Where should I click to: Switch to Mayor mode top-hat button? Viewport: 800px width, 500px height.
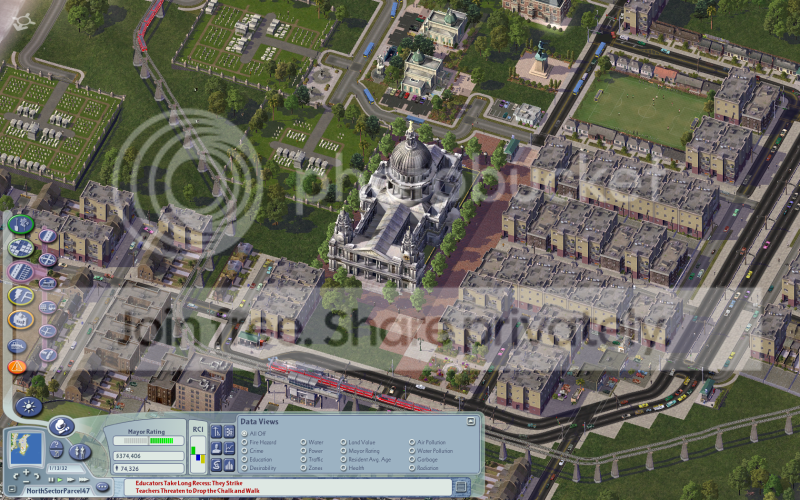(x=62, y=427)
